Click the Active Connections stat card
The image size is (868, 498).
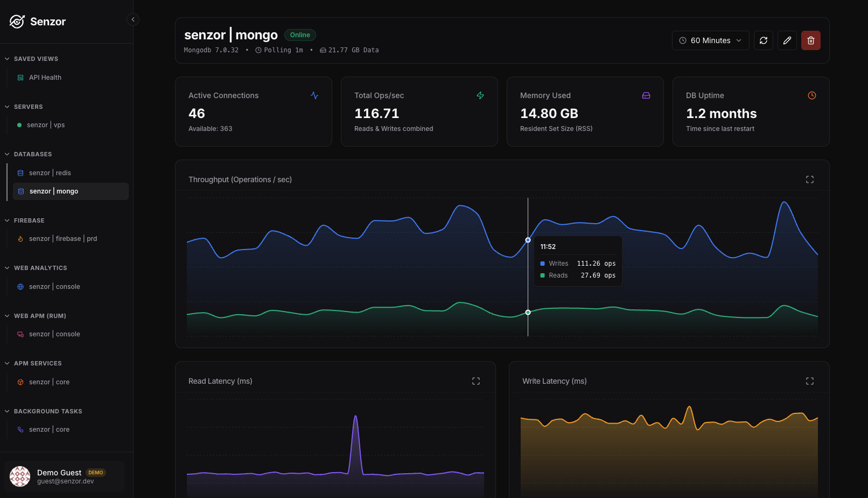coord(254,112)
